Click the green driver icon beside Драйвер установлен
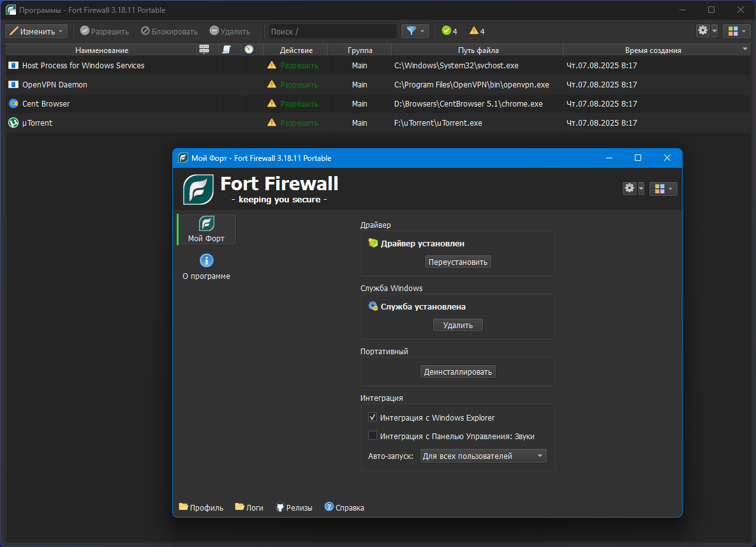This screenshot has height=547, width=756. [x=373, y=243]
